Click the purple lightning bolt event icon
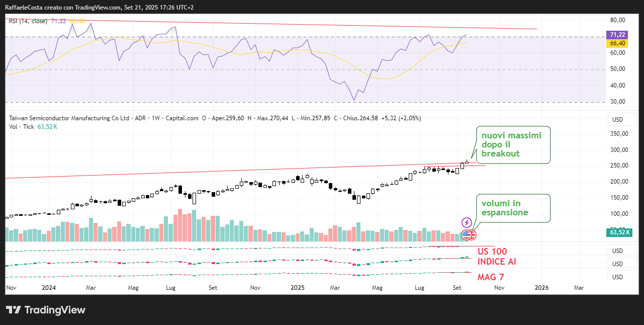This screenshot has height=325, width=644. point(467,222)
